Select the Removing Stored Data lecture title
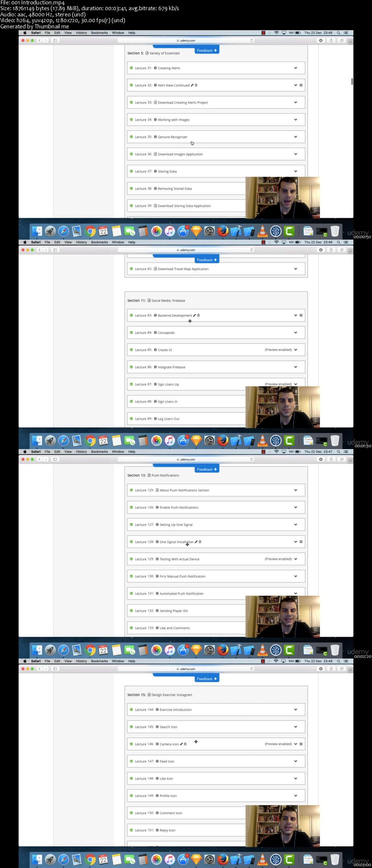This screenshot has height=868, width=372. [175, 189]
